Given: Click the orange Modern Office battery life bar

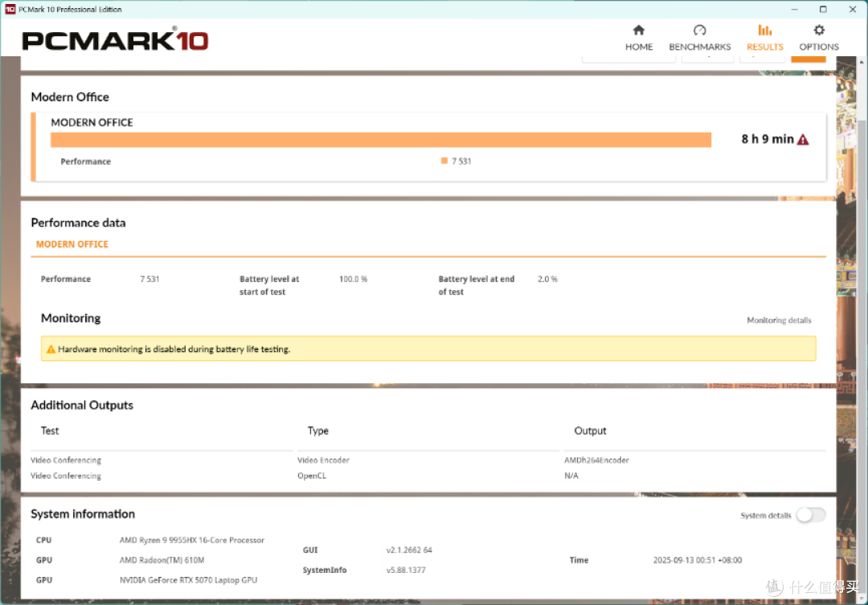Looking at the screenshot, I should click(381, 140).
